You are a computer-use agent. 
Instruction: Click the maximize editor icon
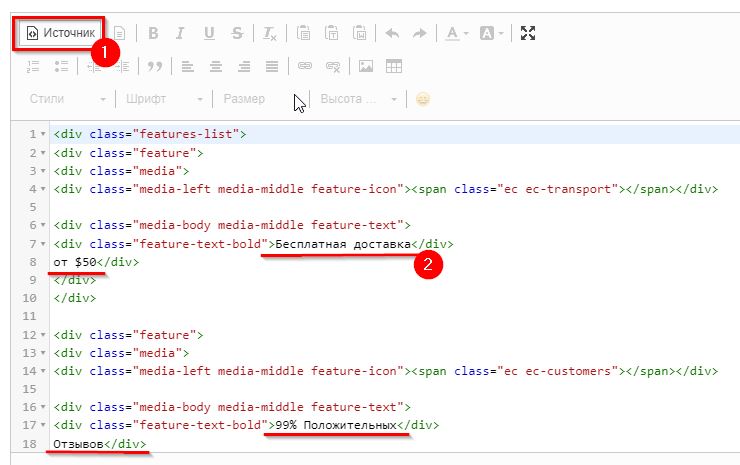tap(528, 33)
